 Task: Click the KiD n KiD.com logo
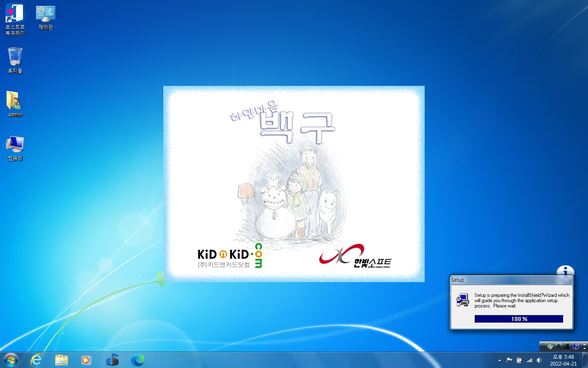point(230,256)
